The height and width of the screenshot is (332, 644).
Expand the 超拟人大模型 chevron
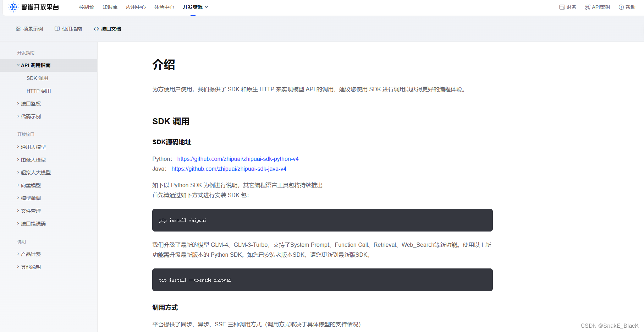tap(18, 173)
